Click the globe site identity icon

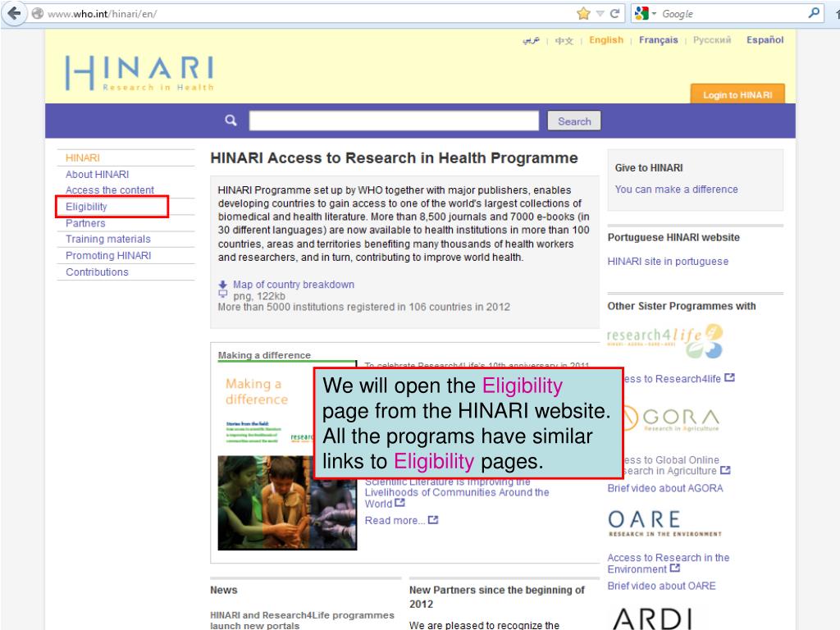pos(38,13)
